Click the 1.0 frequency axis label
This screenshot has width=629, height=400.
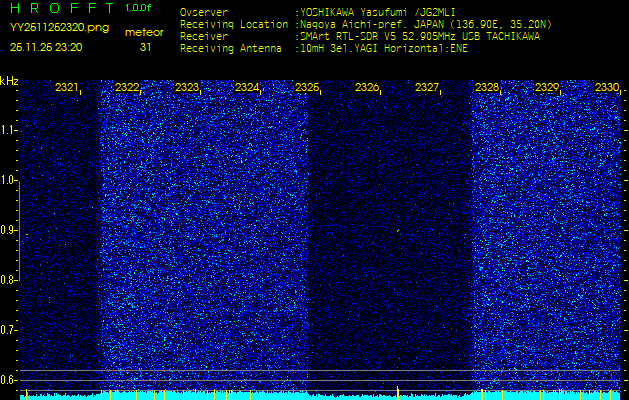pyautogui.click(x=8, y=180)
